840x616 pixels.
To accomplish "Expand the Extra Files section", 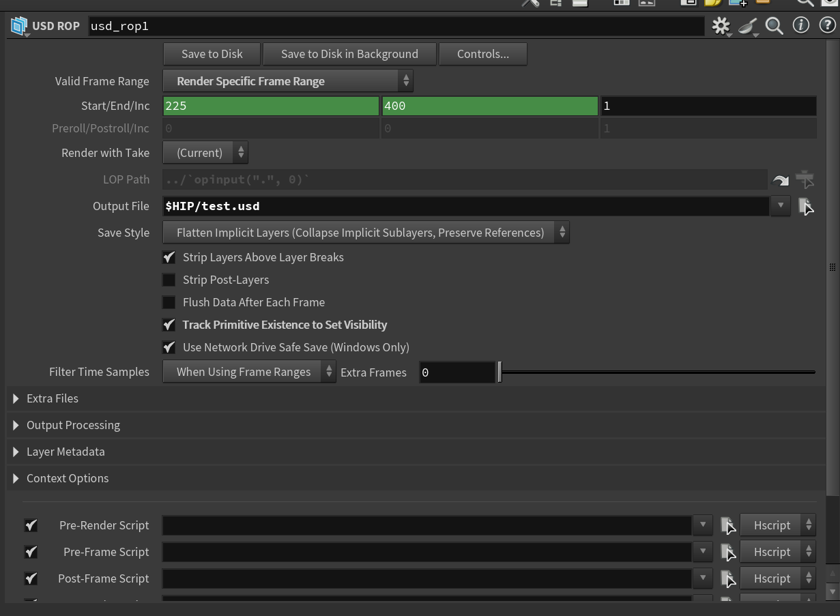I will (x=16, y=398).
